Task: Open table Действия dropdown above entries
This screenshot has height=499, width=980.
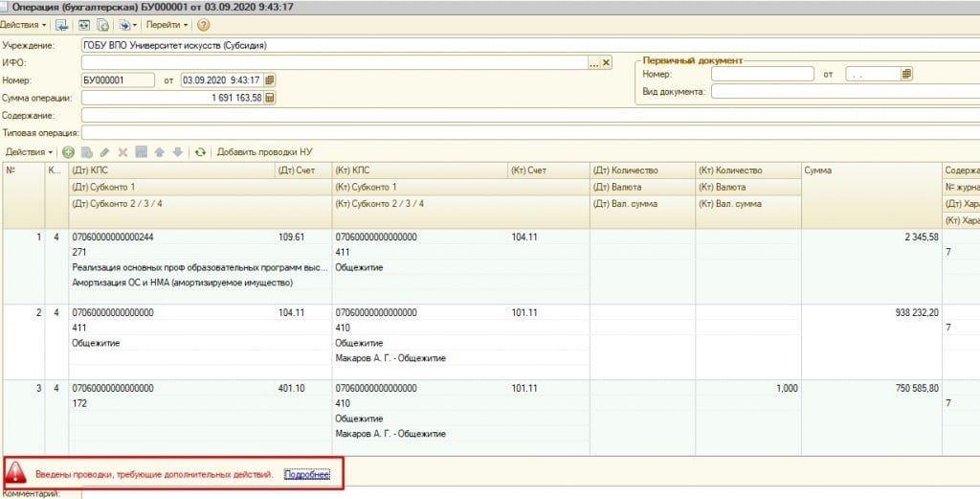Action: (29, 152)
